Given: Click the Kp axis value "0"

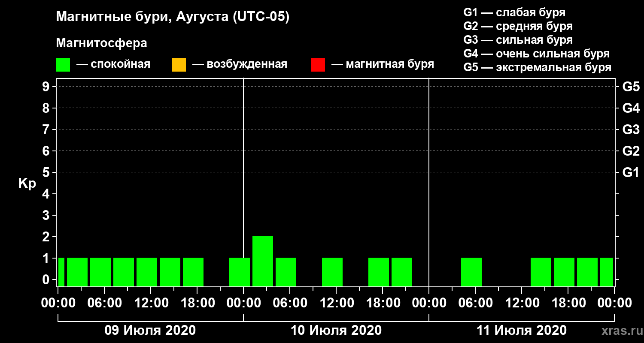Looking at the screenshot, I should click(x=47, y=280).
